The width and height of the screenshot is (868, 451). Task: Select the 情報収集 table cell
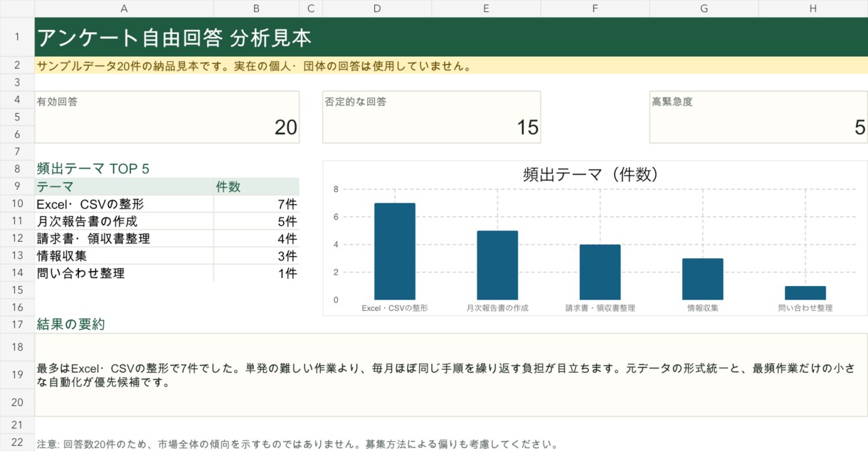124,255
